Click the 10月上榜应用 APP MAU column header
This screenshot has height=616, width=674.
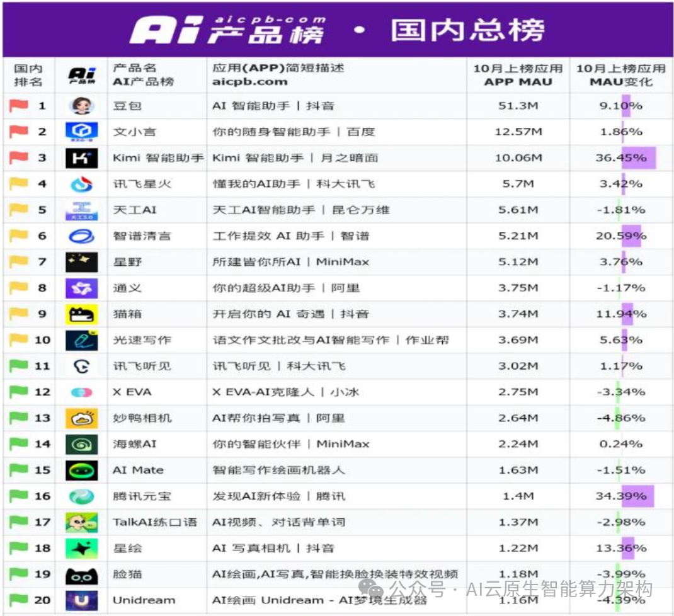[x=518, y=75]
